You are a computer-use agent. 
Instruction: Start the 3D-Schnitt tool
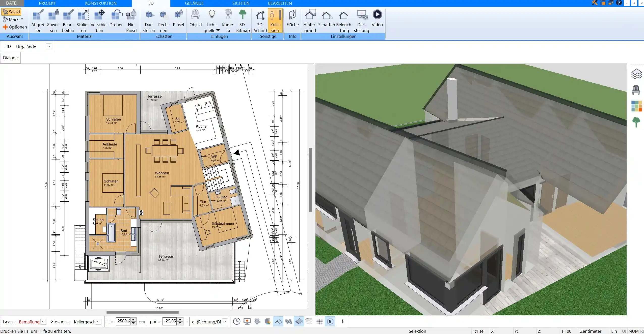pos(260,21)
